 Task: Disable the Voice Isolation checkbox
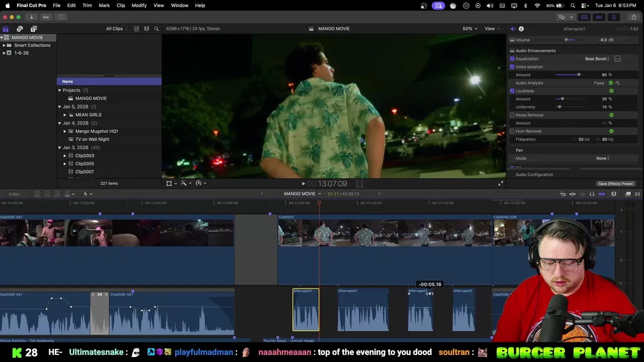click(512, 67)
